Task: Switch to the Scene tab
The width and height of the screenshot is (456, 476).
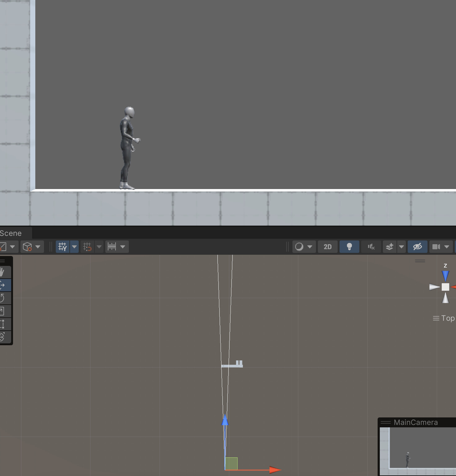Action: click(x=11, y=233)
